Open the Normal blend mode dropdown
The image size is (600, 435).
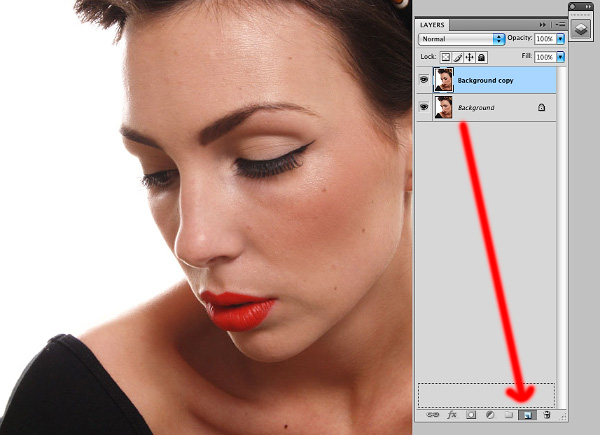pos(461,39)
